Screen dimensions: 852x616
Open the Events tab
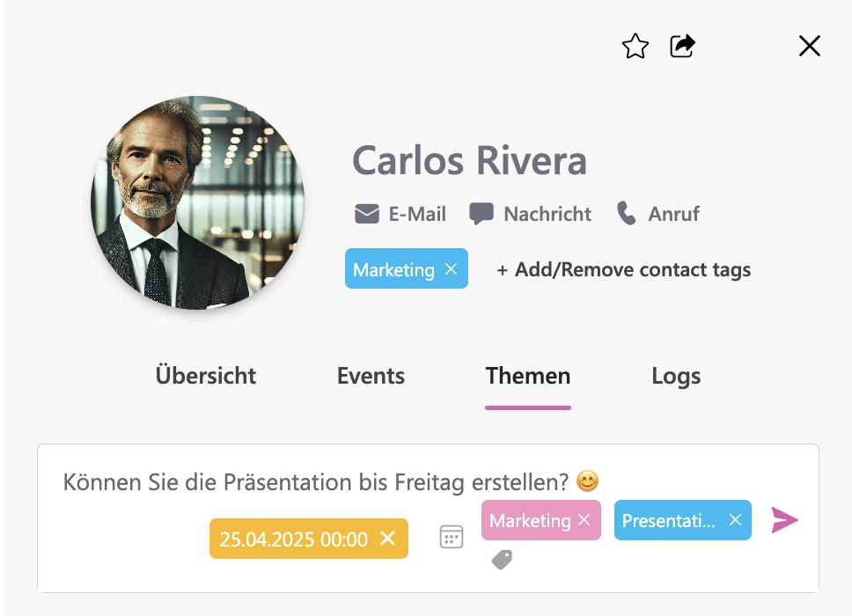(371, 376)
